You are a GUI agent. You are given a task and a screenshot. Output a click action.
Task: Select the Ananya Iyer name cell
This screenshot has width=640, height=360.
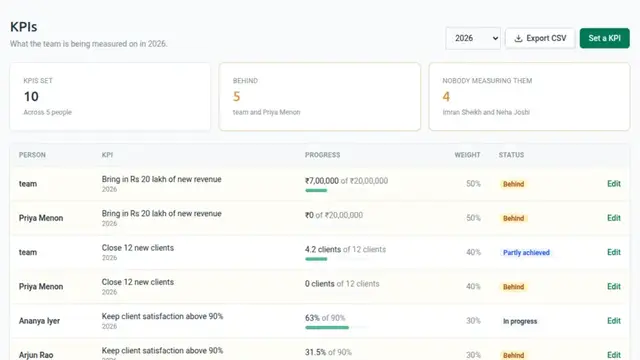[39, 321]
